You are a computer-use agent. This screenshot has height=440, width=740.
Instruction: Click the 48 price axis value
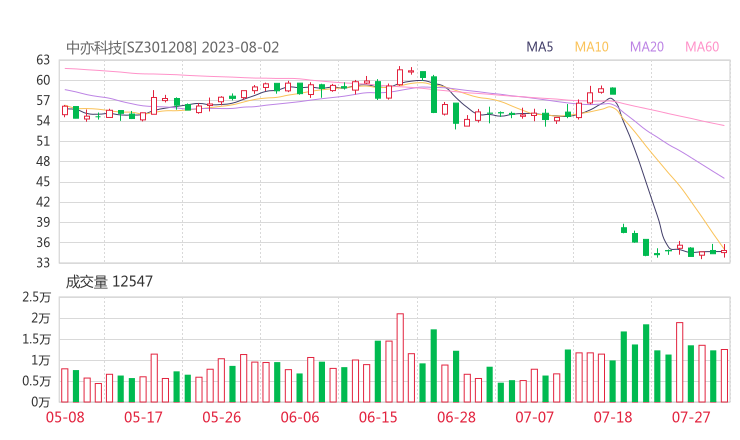tap(43, 161)
